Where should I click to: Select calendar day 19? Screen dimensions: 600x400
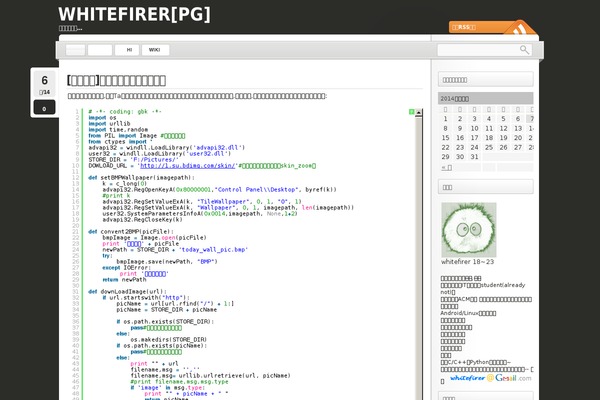(x=503, y=138)
